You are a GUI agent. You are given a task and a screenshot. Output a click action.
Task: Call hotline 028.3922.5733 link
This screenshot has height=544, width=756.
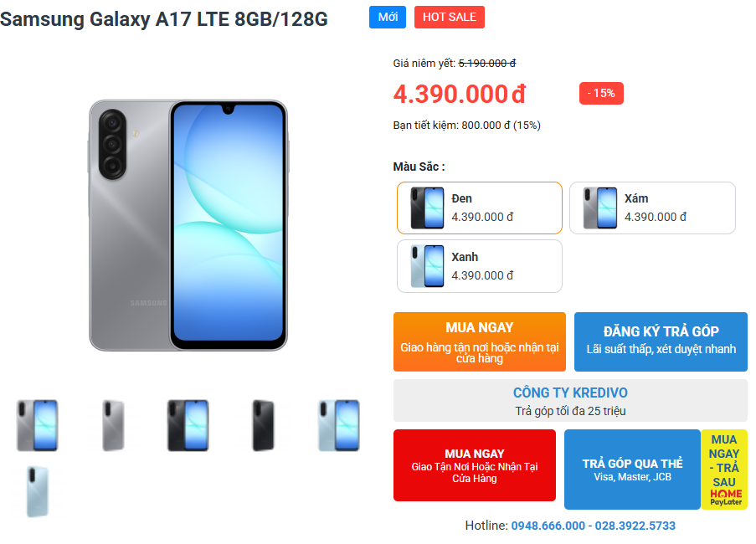coord(635,526)
